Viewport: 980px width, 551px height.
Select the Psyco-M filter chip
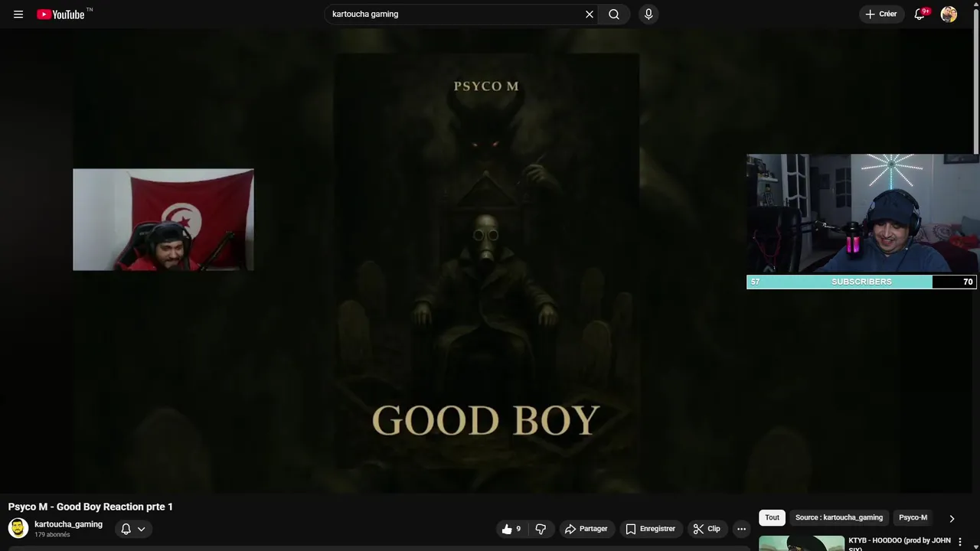tap(913, 518)
